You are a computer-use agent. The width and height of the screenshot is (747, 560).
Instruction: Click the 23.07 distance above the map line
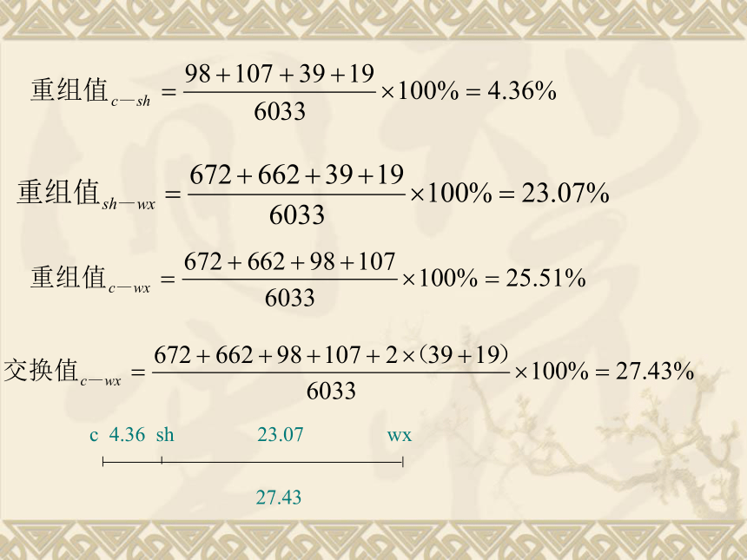click(x=280, y=434)
